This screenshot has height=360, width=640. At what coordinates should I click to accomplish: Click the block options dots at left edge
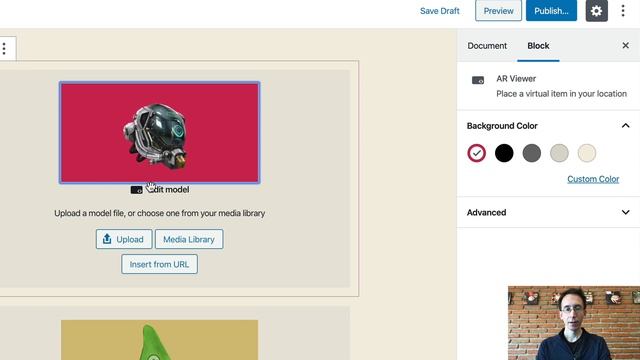pyautogui.click(x=4, y=49)
